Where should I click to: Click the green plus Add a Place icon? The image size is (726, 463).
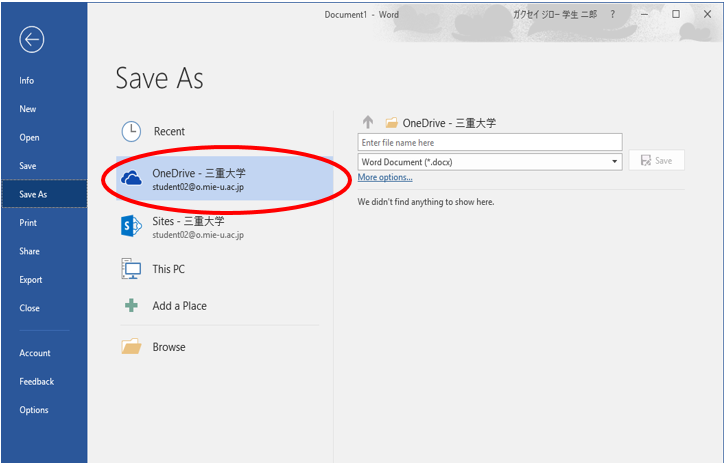click(131, 306)
